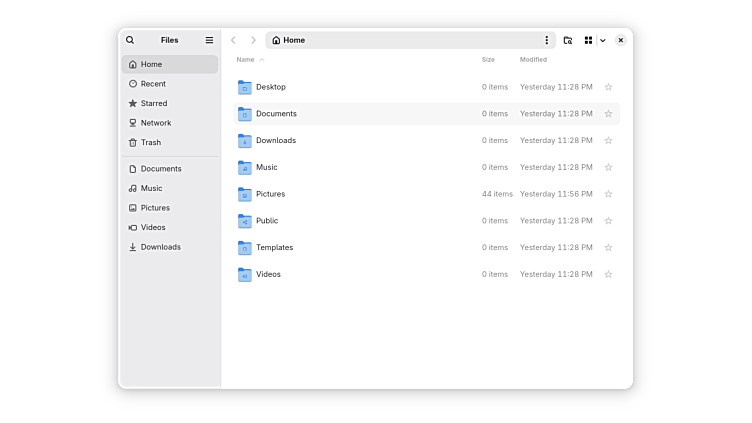Open the hamburger main menu
The image size is (752, 423).
(209, 40)
